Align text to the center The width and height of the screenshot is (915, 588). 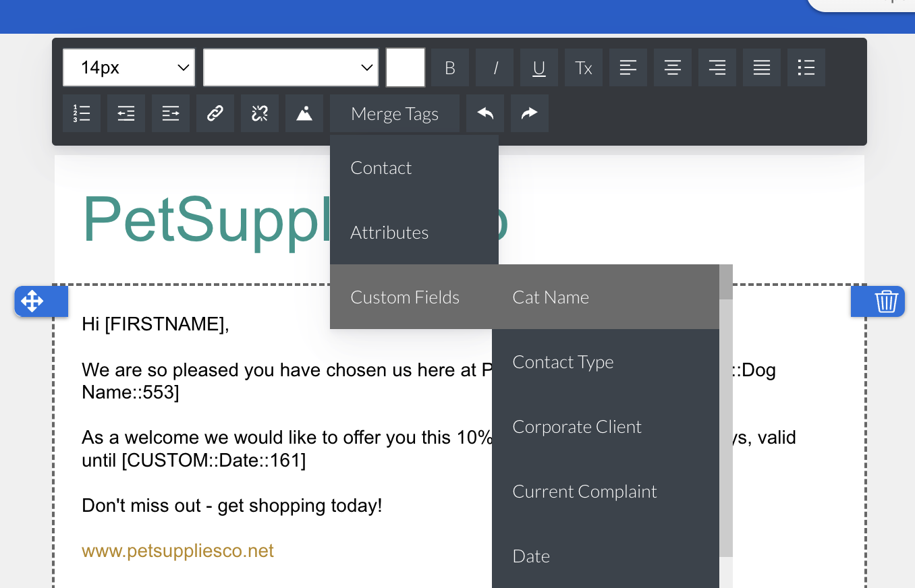[x=672, y=67]
